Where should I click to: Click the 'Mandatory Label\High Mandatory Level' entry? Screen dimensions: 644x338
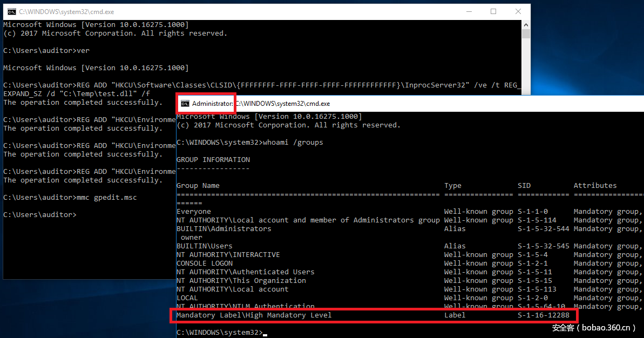254,315
